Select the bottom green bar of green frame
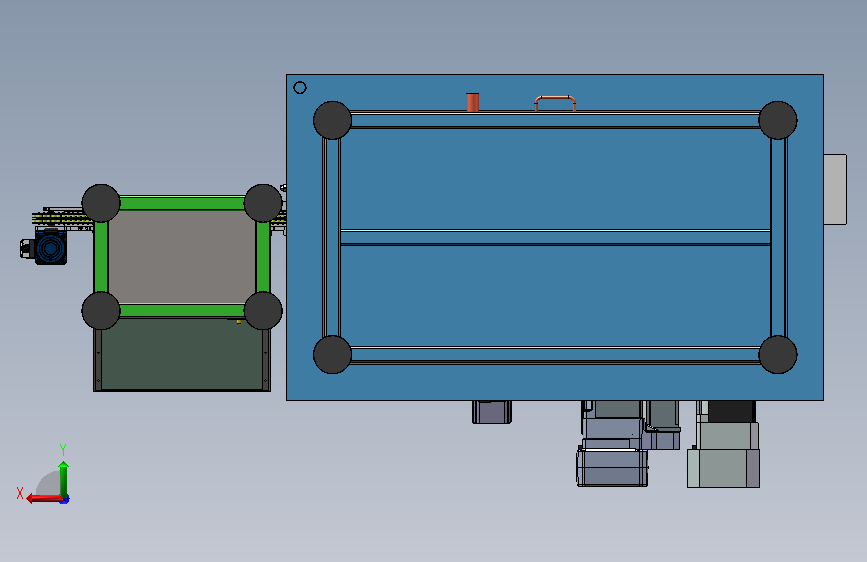This screenshot has width=867, height=562. tap(182, 310)
